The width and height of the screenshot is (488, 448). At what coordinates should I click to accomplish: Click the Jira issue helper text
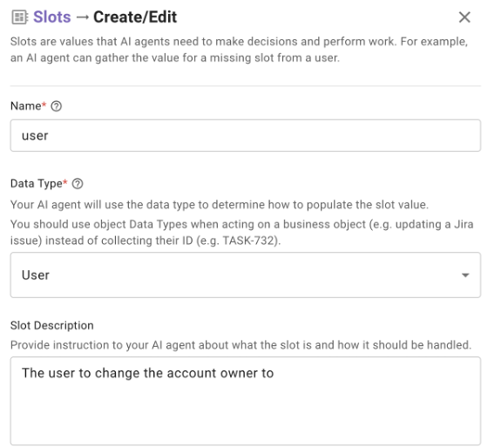point(242,232)
